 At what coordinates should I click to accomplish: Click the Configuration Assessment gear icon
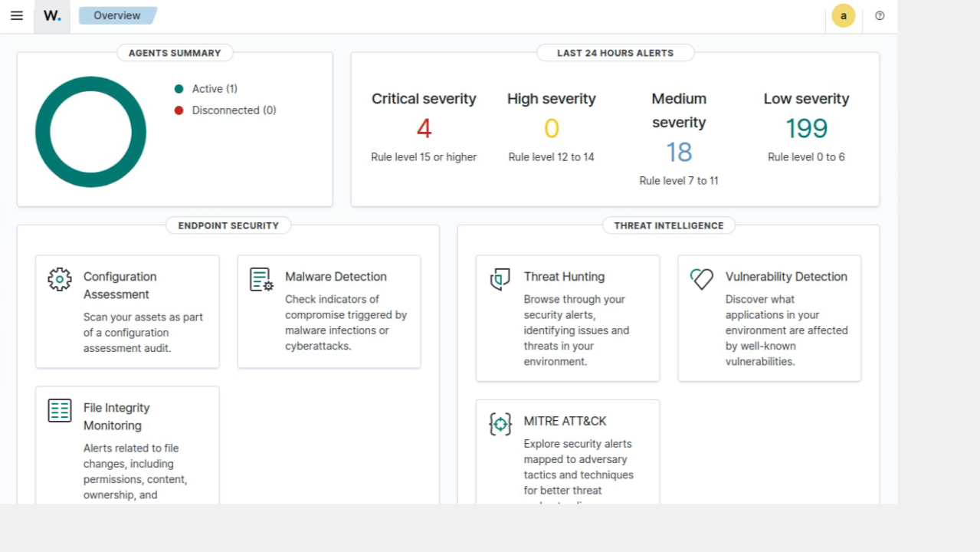pos(60,279)
